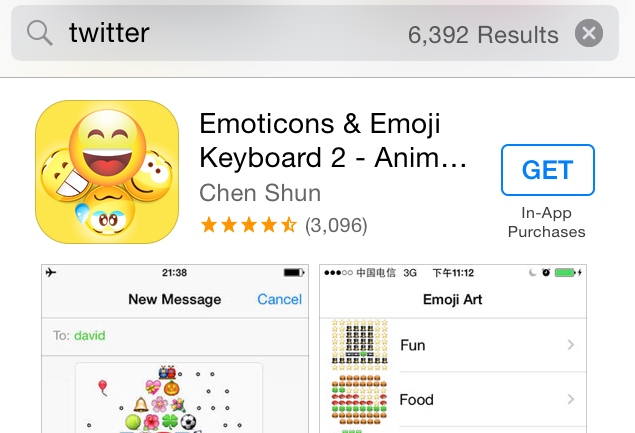Tap the Emoji Keyboard app icon

(107, 172)
